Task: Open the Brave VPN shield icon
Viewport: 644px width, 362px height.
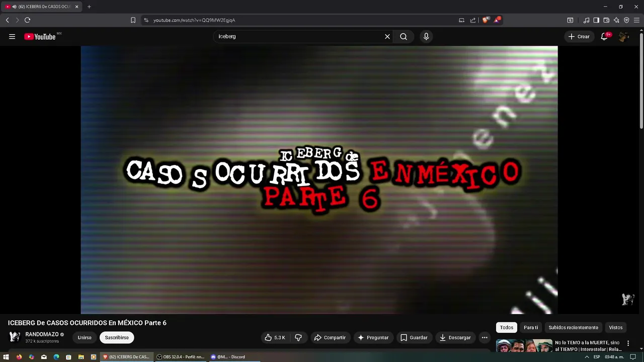Action: click(x=626, y=20)
